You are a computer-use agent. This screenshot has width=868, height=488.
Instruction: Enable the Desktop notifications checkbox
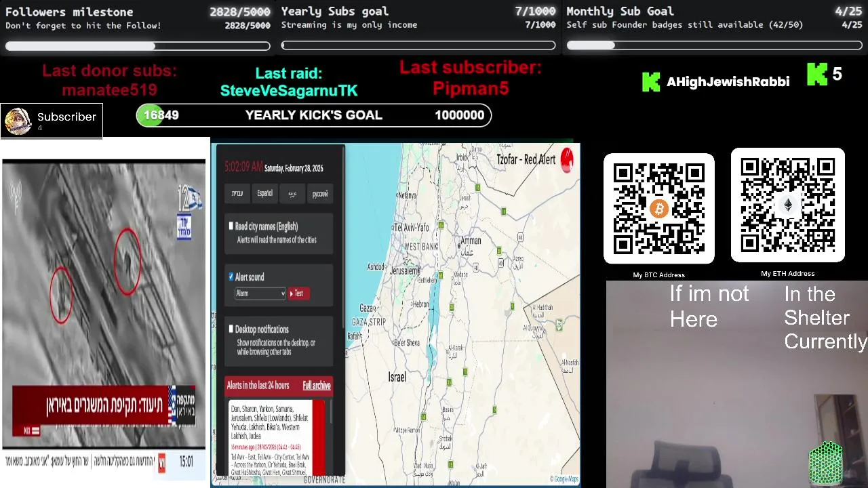point(231,329)
